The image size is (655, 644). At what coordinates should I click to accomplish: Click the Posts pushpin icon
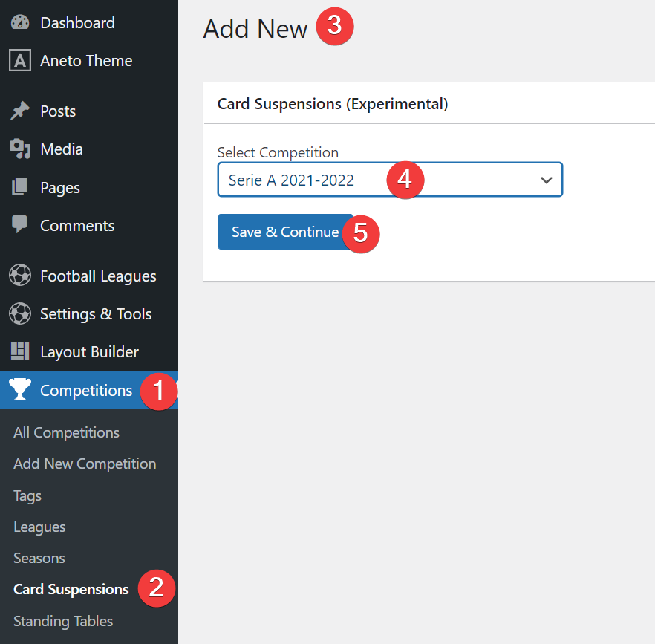(19, 111)
